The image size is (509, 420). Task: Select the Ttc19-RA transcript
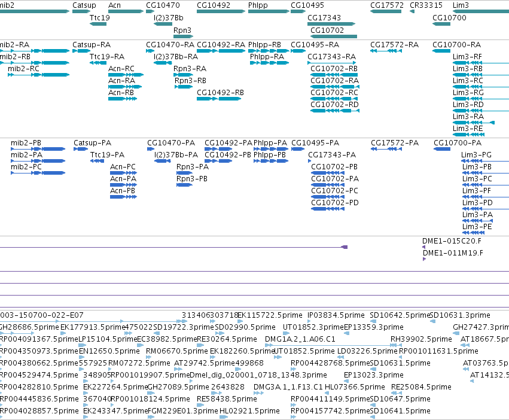[97, 63]
